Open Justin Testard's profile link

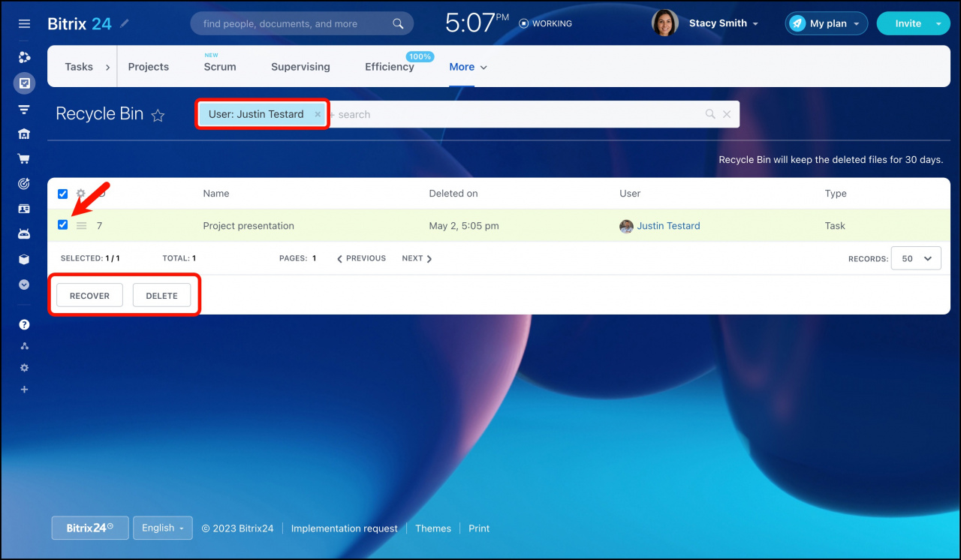pos(668,226)
